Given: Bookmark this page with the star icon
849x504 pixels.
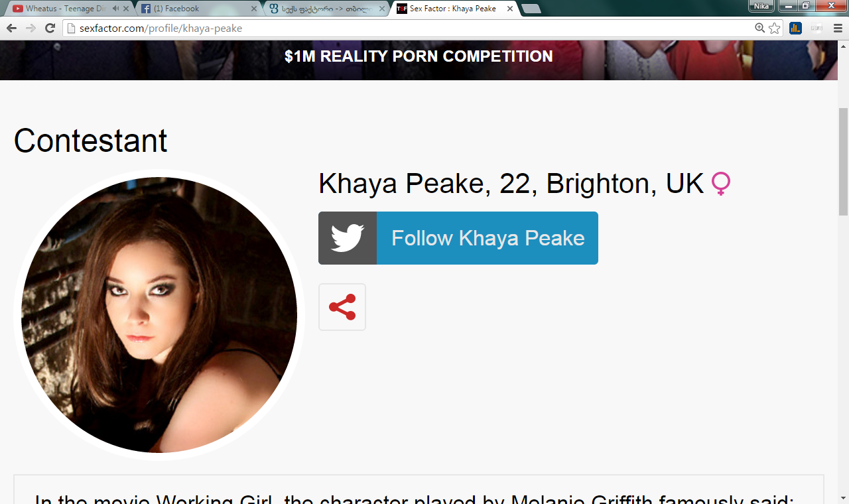Looking at the screenshot, I should 774,28.
